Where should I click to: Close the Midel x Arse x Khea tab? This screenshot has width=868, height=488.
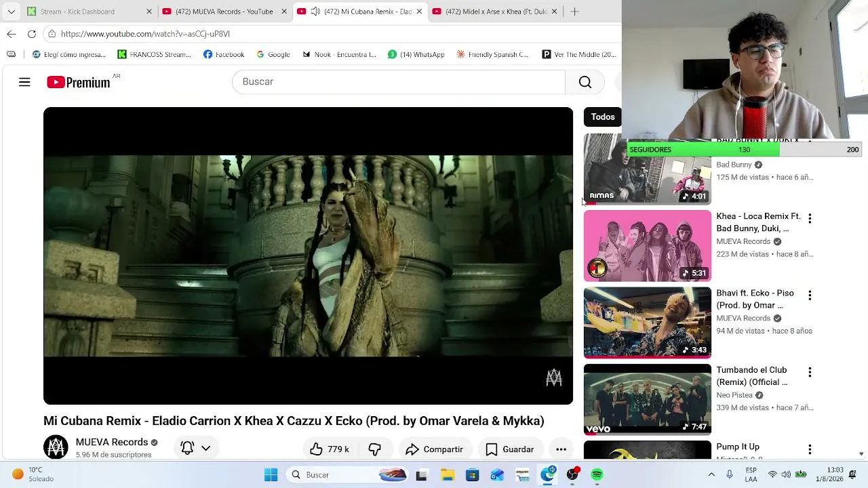554,12
